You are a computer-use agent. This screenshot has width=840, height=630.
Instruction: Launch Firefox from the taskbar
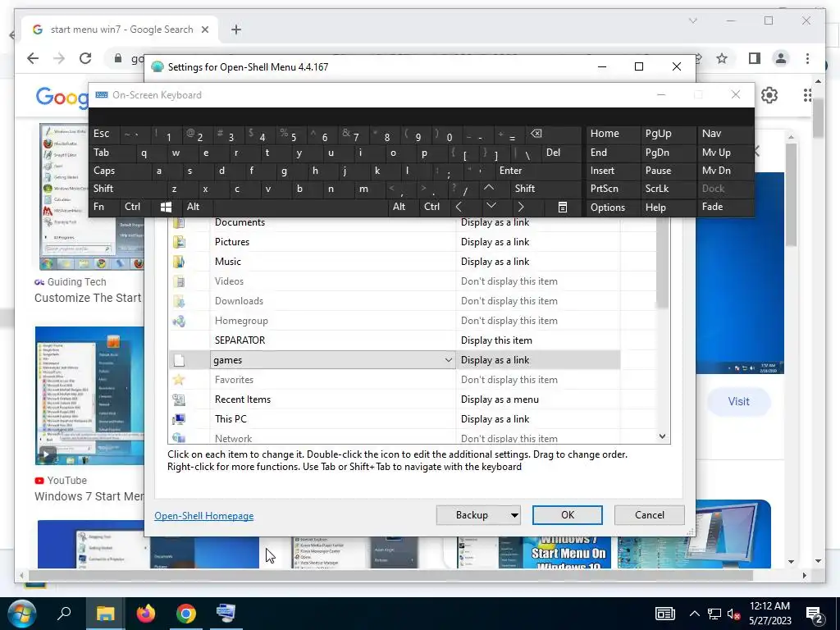[x=146, y=614]
